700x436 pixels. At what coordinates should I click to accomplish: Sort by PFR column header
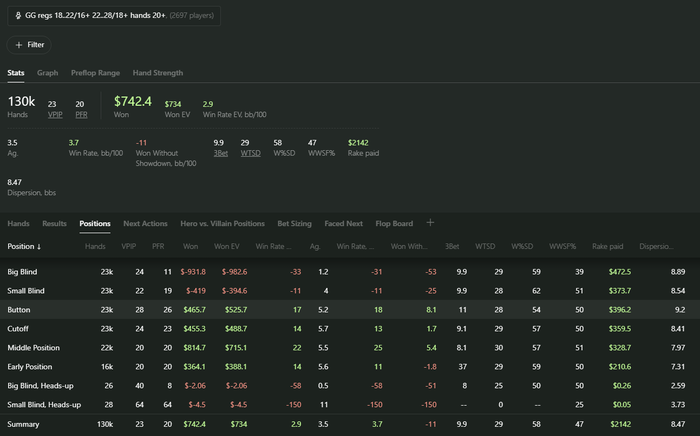158,246
